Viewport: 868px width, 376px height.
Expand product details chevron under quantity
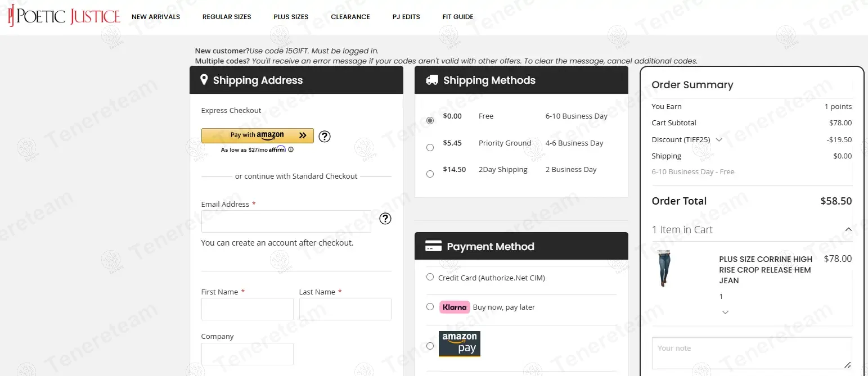click(725, 312)
